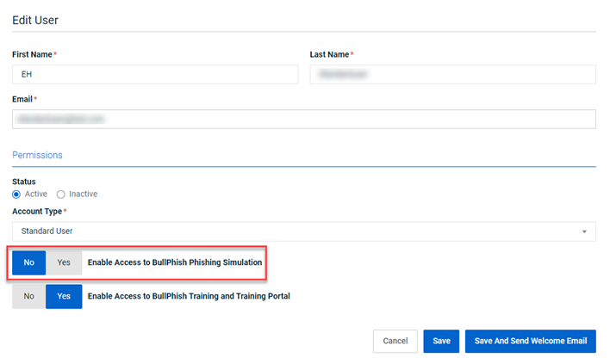This screenshot has width=610, height=364.
Task: Click 'Enable Access to BullPhish Phishing Simulation' label
Action: coord(175,262)
